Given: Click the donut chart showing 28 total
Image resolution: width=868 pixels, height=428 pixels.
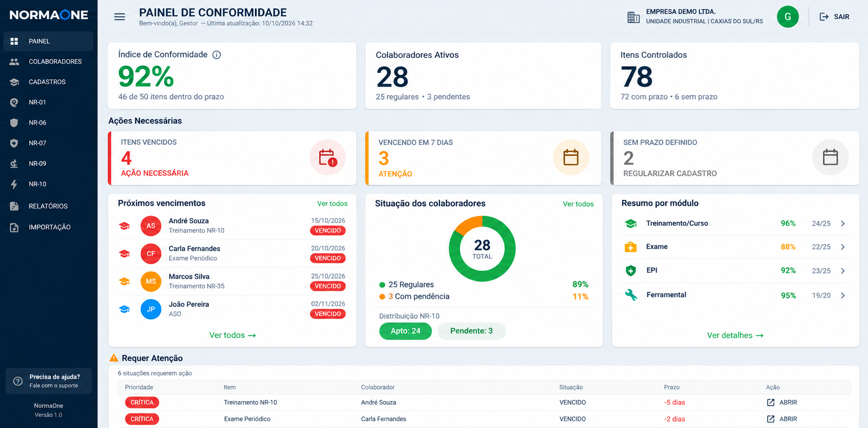Looking at the screenshot, I should click(x=482, y=249).
